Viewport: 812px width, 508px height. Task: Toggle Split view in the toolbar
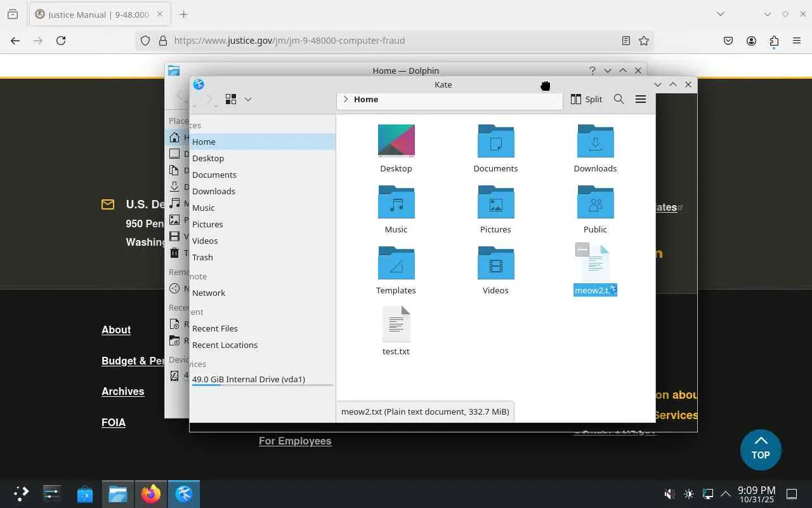[586, 99]
